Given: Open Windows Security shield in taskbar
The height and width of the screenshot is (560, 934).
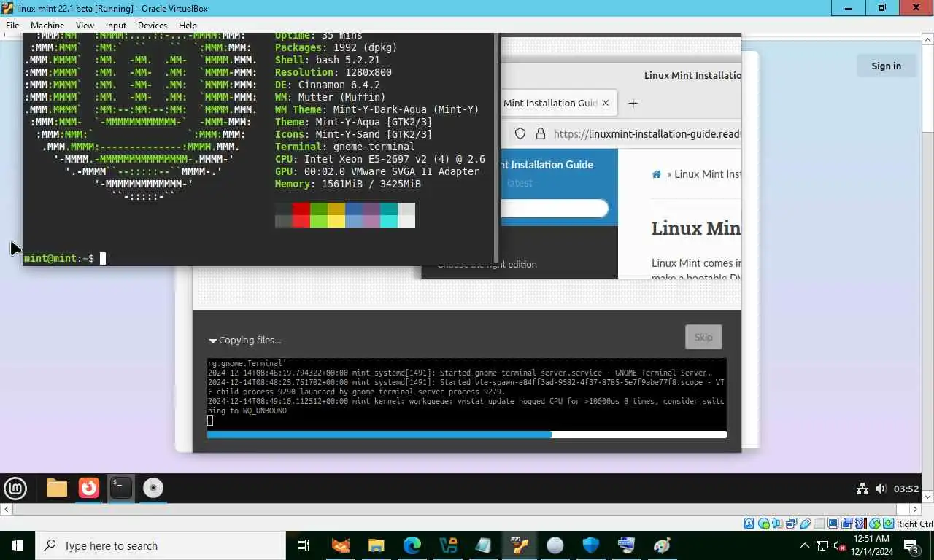Looking at the screenshot, I should coord(591,545).
